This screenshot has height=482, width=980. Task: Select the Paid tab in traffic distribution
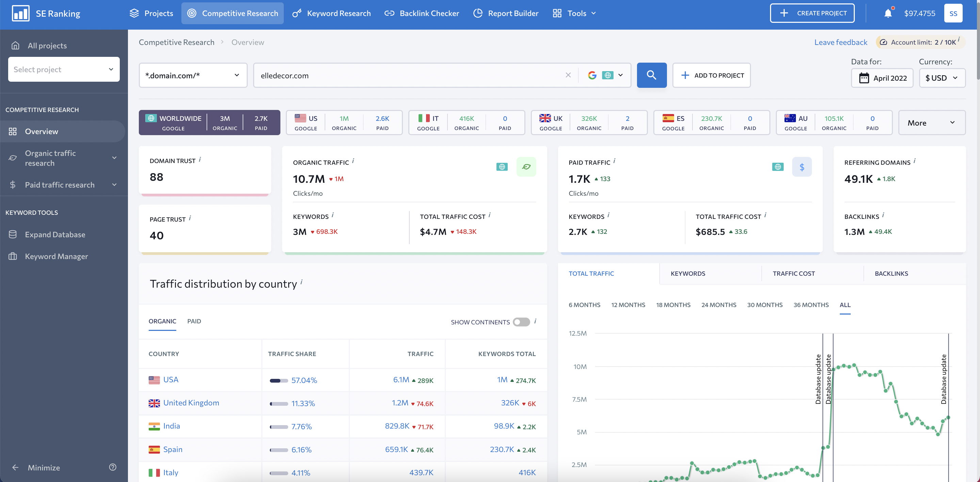pos(194,321)
